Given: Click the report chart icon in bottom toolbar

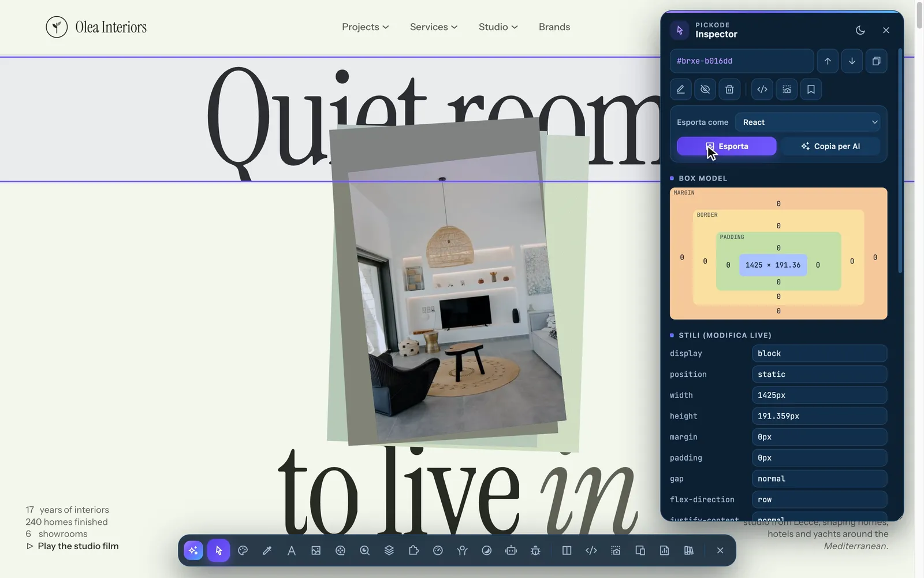Looking at the screenshot, I should point(664,551).
